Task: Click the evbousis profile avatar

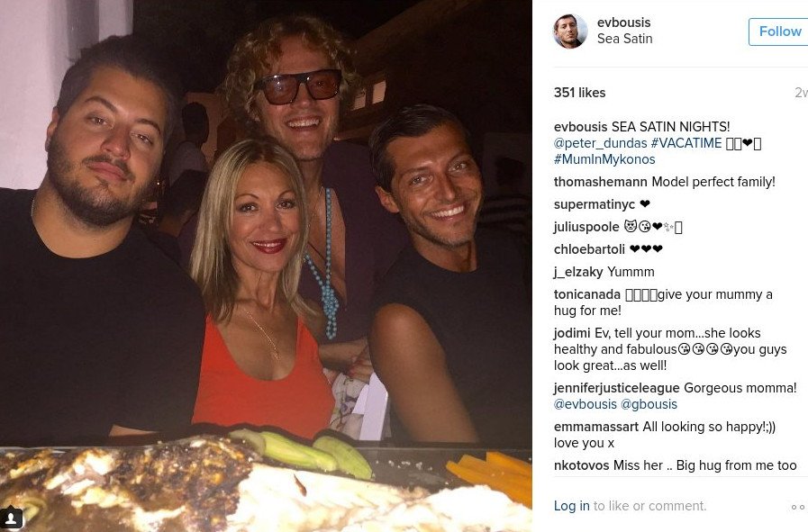Action: 570,31
